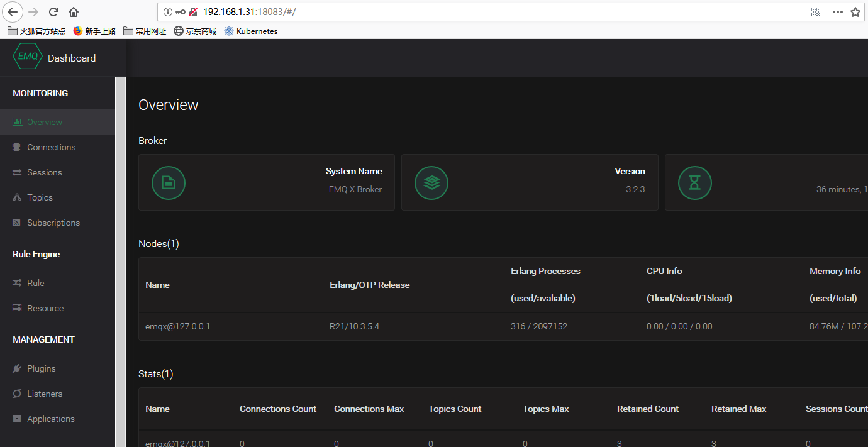Viewport: 868px width, 447px height.
Task: Click the Version layers icon
Action: pos(431,183)
